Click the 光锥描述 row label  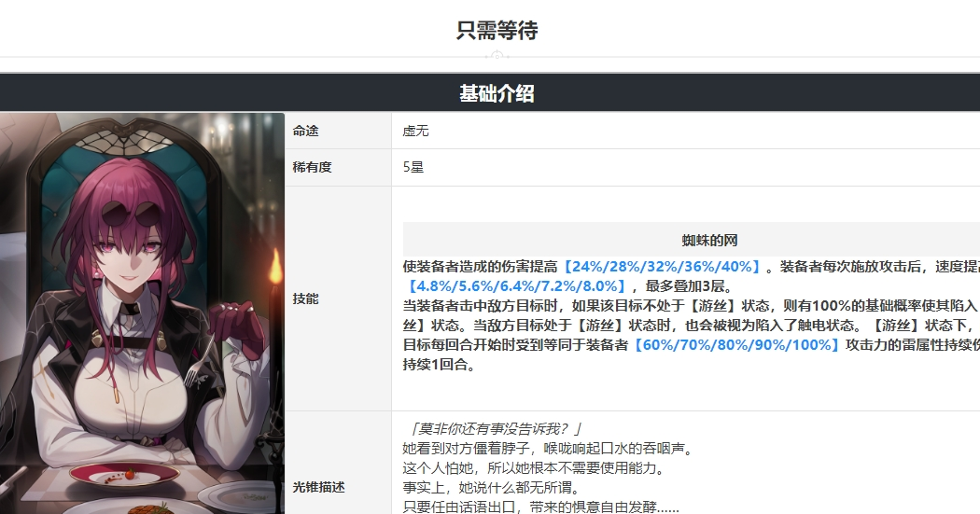[319, 488]
